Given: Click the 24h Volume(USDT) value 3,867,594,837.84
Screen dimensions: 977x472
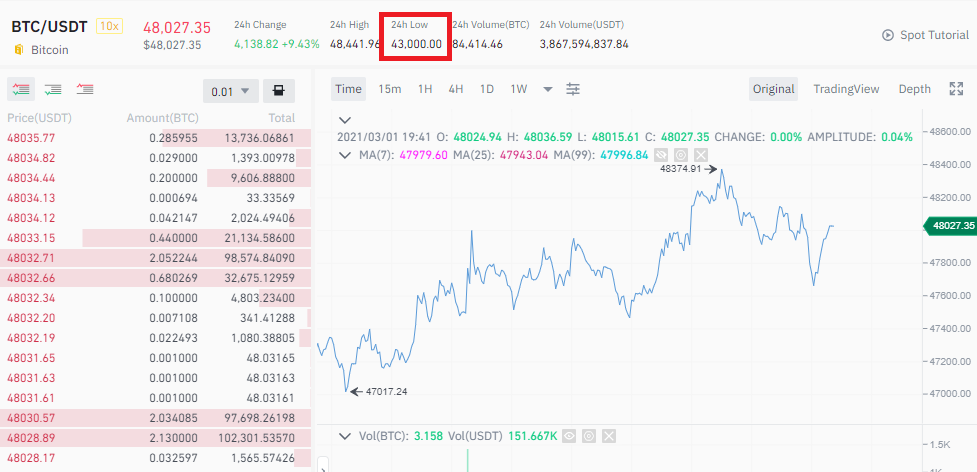Looking at the screenshot, I should click(x=584, y=44).
